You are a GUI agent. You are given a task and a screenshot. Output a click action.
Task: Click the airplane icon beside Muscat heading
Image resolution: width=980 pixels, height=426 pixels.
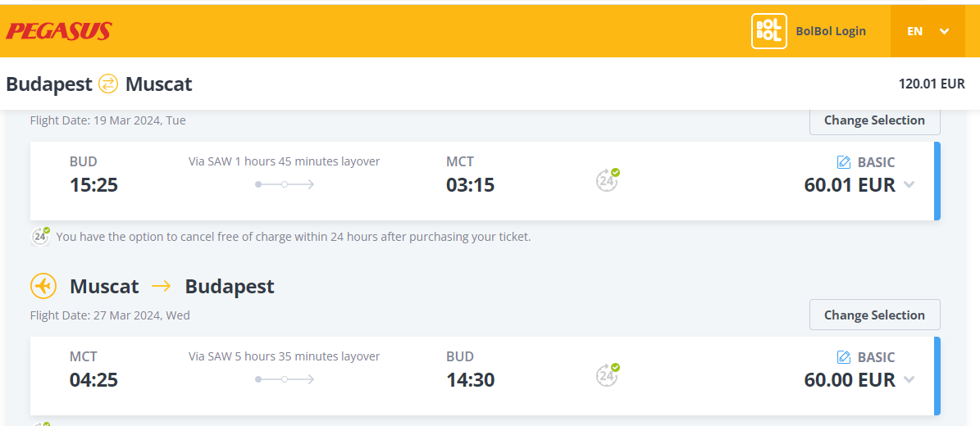click(x=43, y=286)
